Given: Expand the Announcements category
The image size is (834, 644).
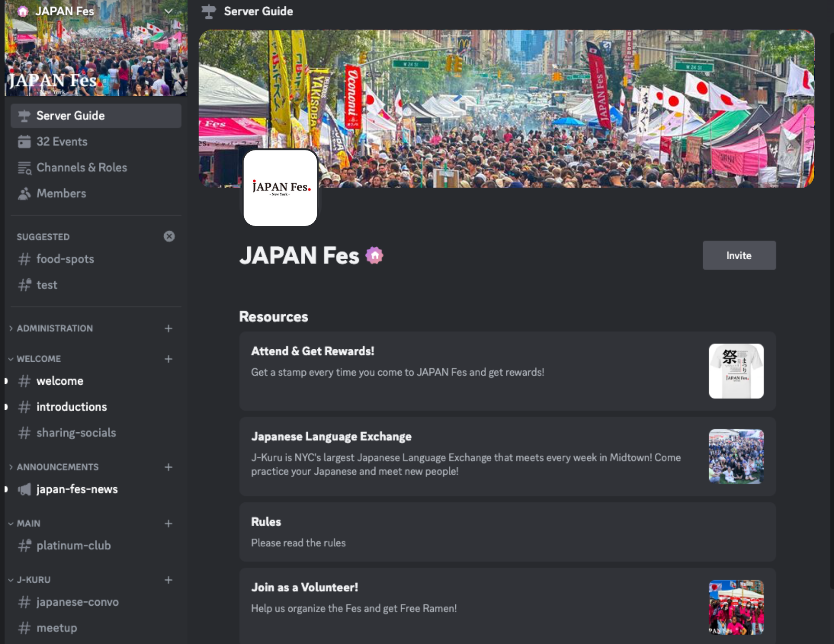Looking at the screenshot, I should [x=57, y=467].
